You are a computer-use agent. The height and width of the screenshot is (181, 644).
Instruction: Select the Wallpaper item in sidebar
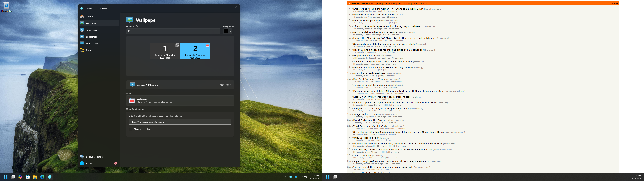pos(99,23)
